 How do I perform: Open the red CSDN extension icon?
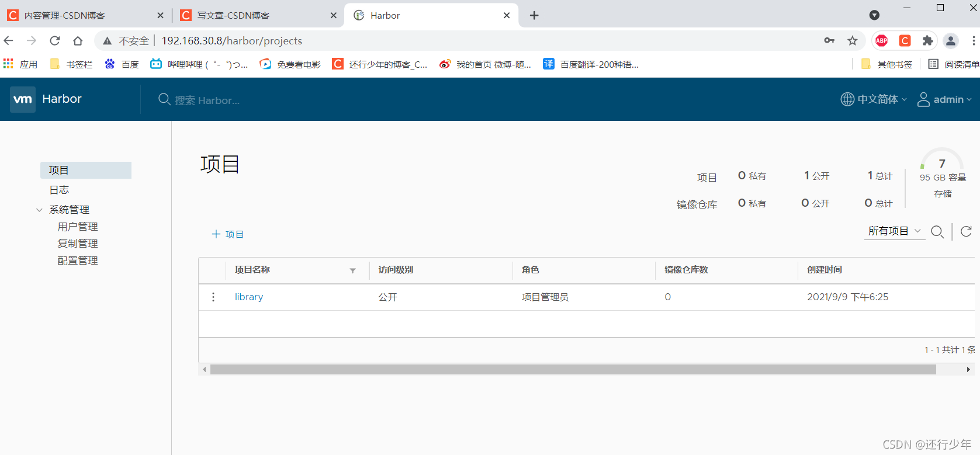(905, 40)
